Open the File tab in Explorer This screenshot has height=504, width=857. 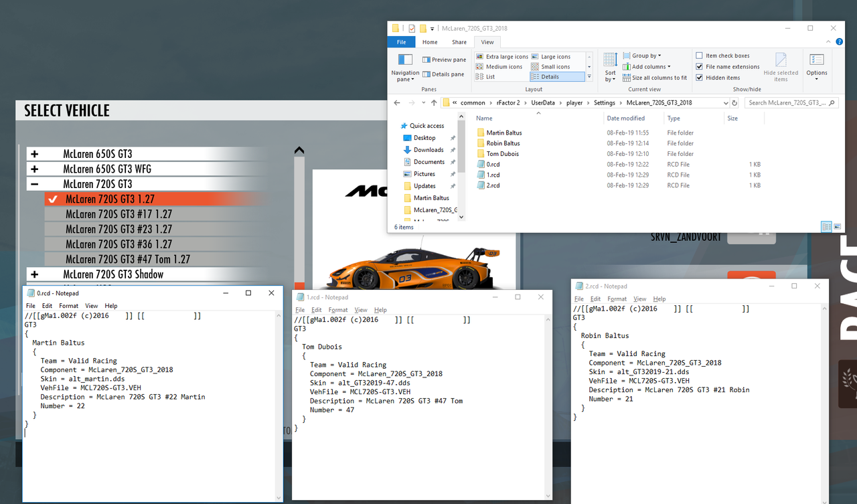click(x=401, y=42)
